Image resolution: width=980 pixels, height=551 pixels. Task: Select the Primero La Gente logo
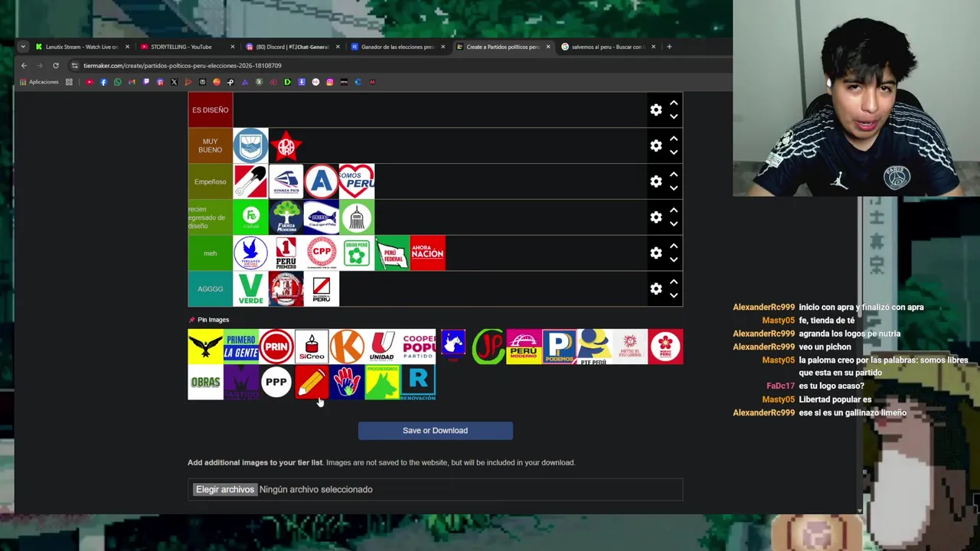pos(240,347)
